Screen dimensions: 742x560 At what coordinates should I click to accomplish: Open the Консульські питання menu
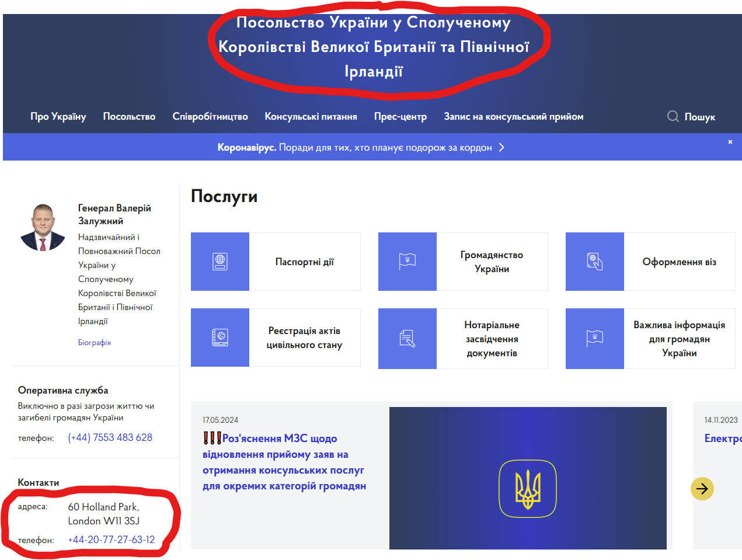[x=311, y=117]
